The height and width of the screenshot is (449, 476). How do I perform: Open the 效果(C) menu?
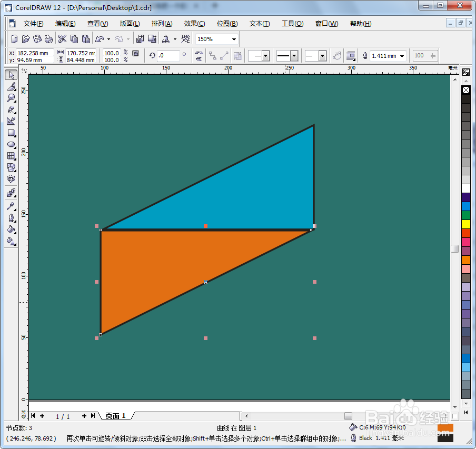coord(195,24)
